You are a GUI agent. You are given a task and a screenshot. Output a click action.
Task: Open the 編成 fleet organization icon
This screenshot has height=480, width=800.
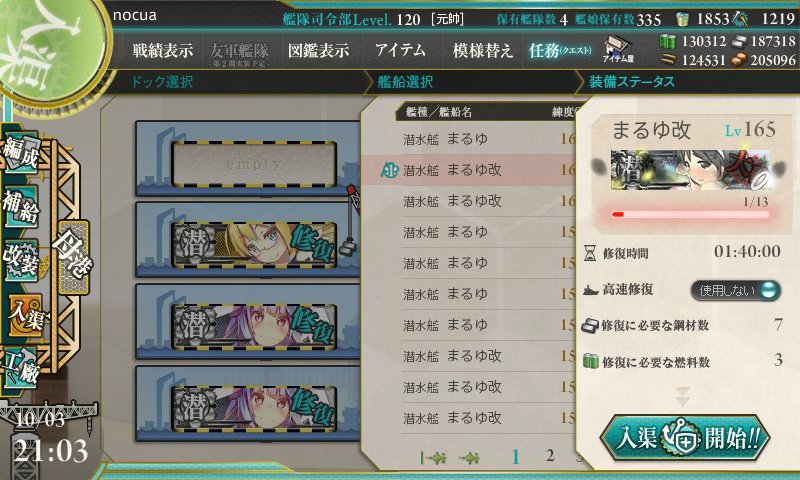coord(21,151)
